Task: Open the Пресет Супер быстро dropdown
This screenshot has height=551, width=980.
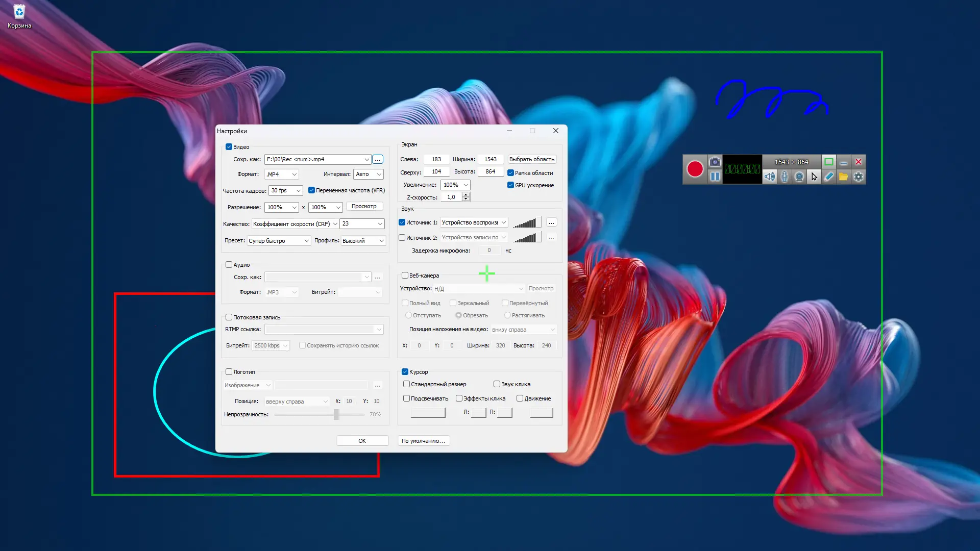Action: tap(279, 241)
